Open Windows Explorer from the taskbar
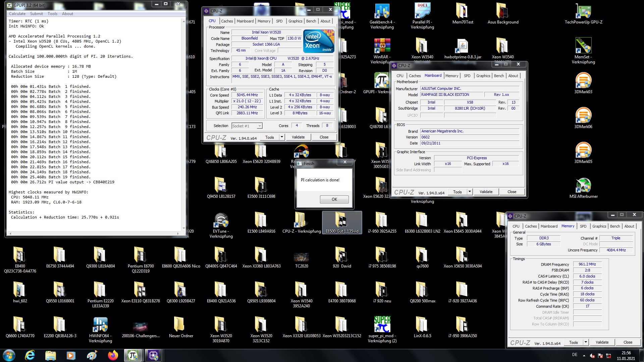This screenshot has width=644, height=362. click(x=50, y=355)
